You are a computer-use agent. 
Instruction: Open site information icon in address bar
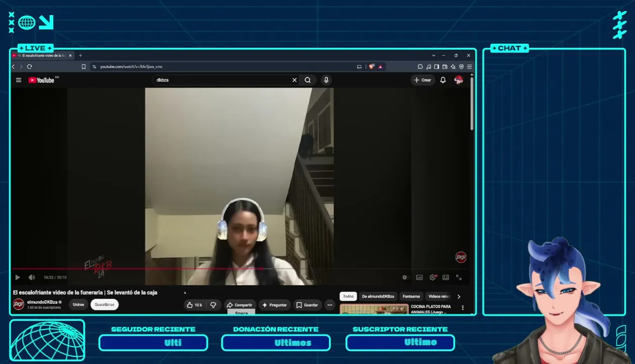point(94,66)
